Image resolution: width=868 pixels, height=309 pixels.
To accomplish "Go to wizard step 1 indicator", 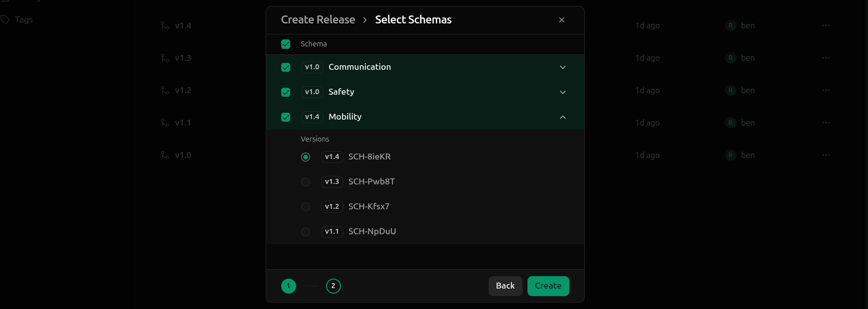I will tap(289, 286).
